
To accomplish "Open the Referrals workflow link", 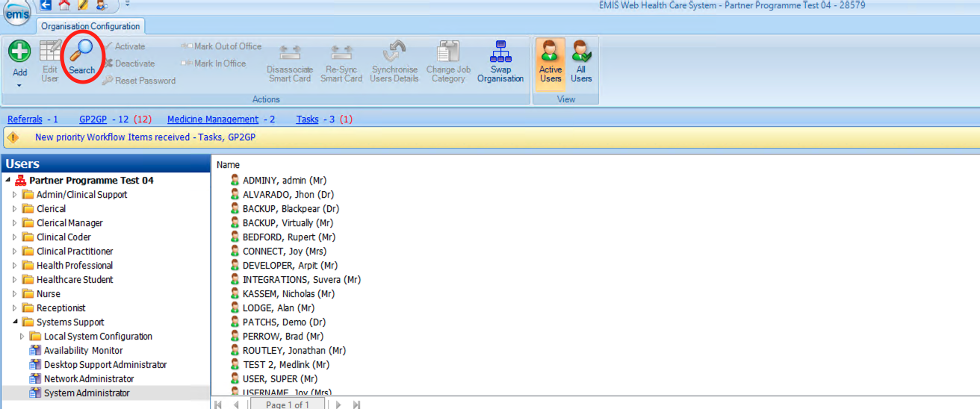I will pos(25,119).
